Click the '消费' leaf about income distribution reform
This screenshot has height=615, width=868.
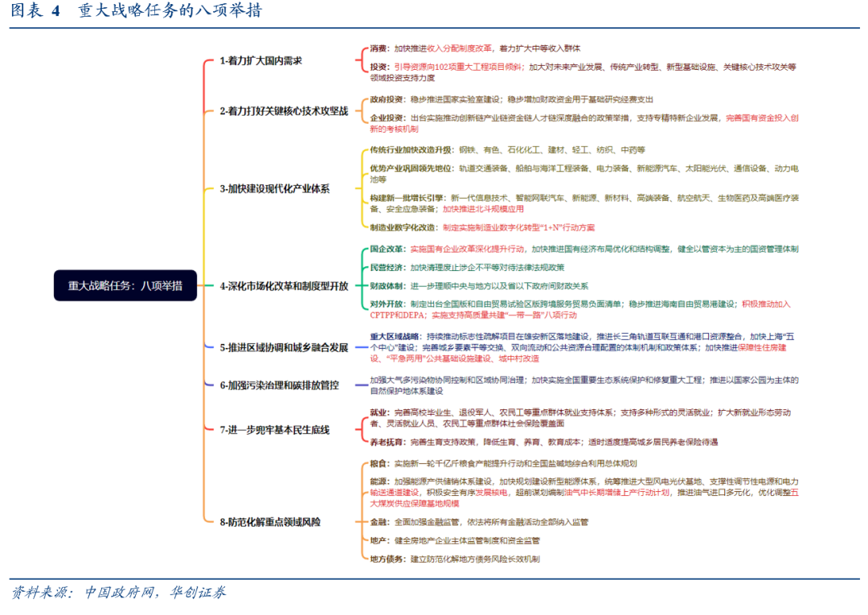(475, 49)
